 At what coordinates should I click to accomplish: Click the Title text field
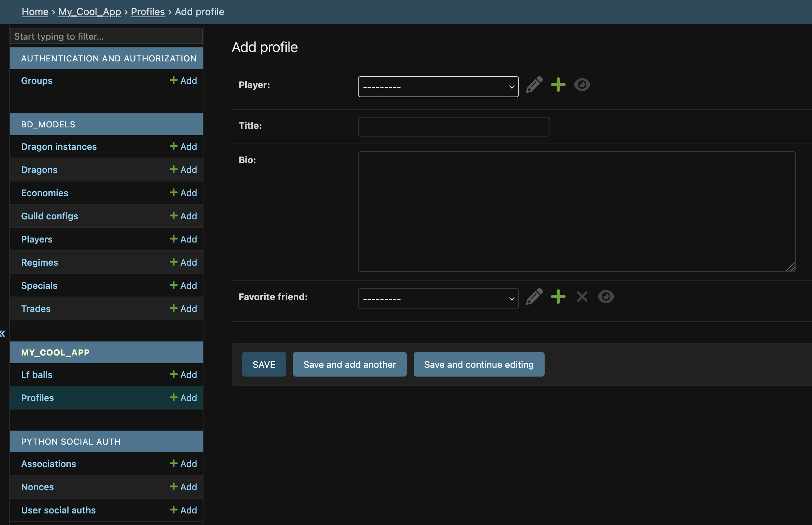point(453,127)
